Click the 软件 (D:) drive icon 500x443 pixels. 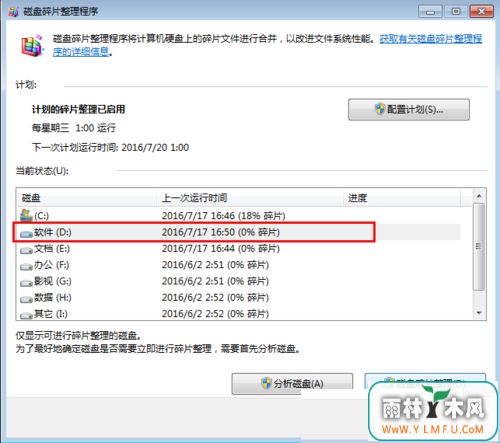tap(26, 234)
